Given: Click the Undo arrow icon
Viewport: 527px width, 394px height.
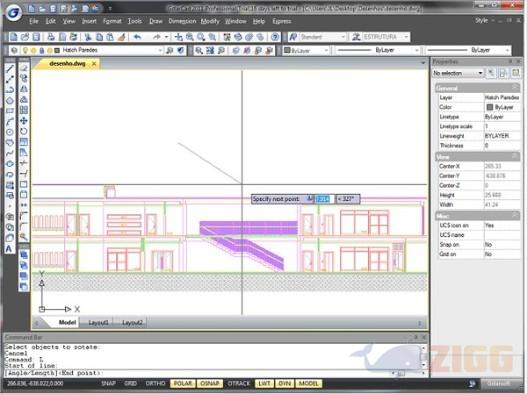Looking at the screenshot, I should click(137, 37).
